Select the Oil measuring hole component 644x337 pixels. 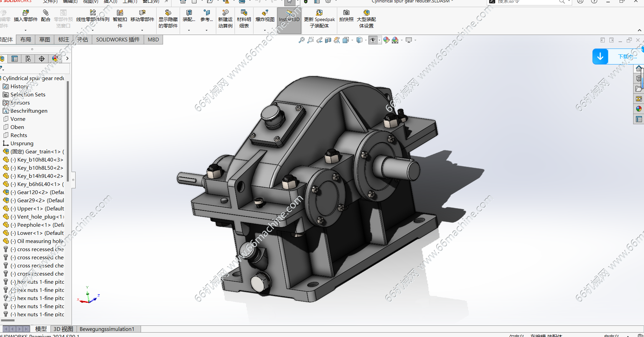tap(33, 241)
